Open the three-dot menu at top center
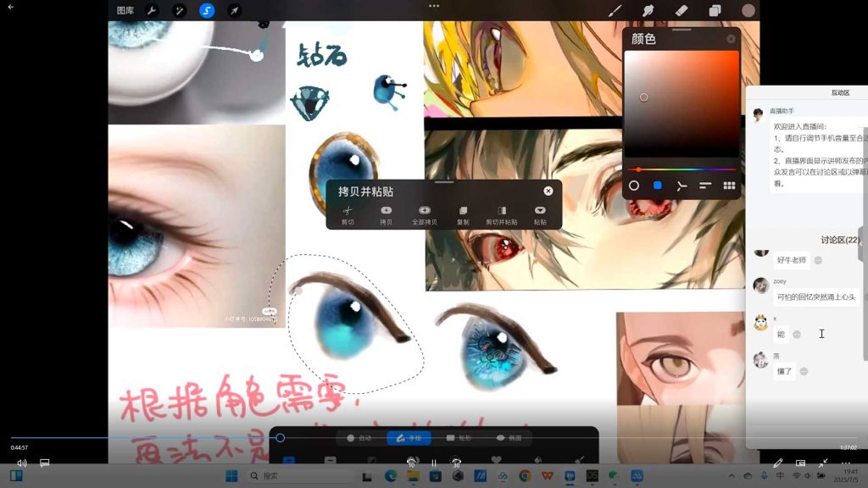Viewport: 868px width, 488px height. pos(434,6)
